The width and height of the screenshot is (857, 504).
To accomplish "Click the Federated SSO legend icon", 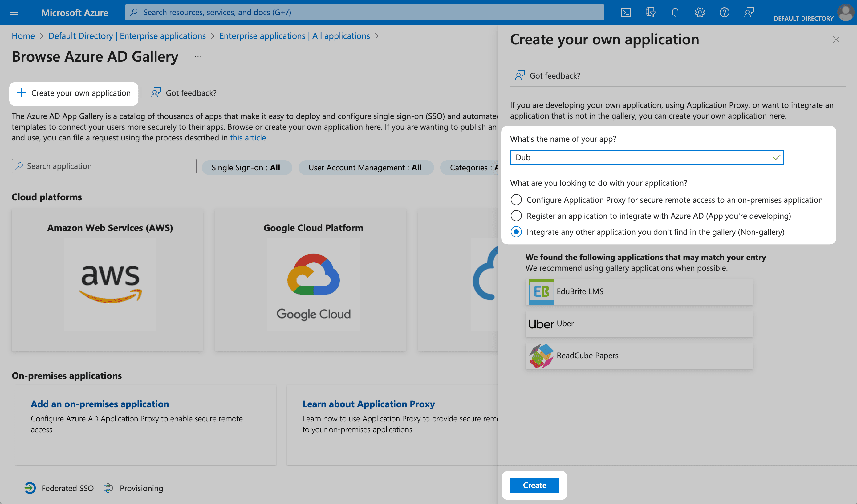I will [x=30, y=488].
